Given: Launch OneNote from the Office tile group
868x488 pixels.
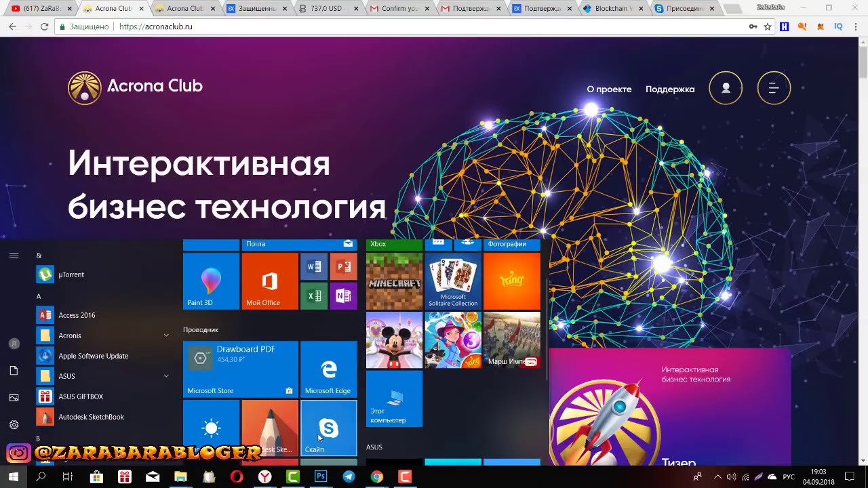Looking at the screenshot, I should point(343,296).
